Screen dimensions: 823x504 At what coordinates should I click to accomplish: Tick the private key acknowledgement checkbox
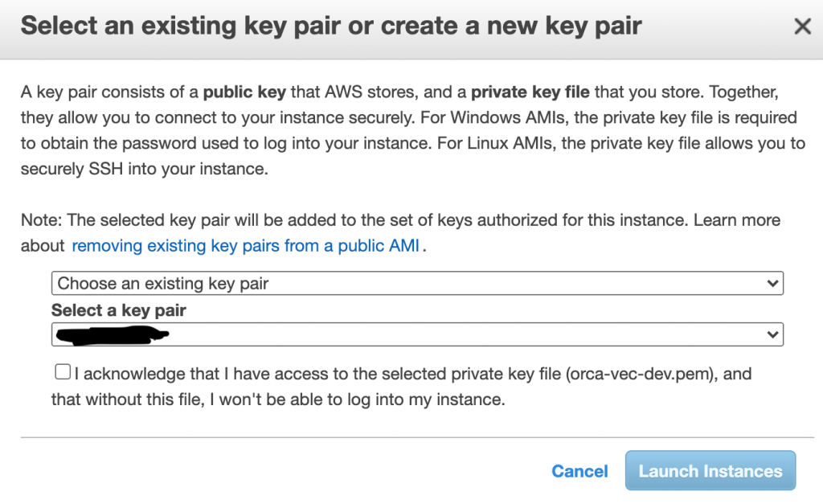coord(62,372)
